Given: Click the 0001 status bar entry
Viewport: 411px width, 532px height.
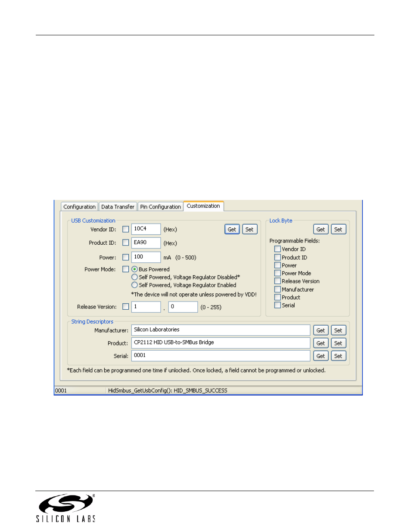Looking at the screenshot, I should pyautogui.click(x=61, y=390).
